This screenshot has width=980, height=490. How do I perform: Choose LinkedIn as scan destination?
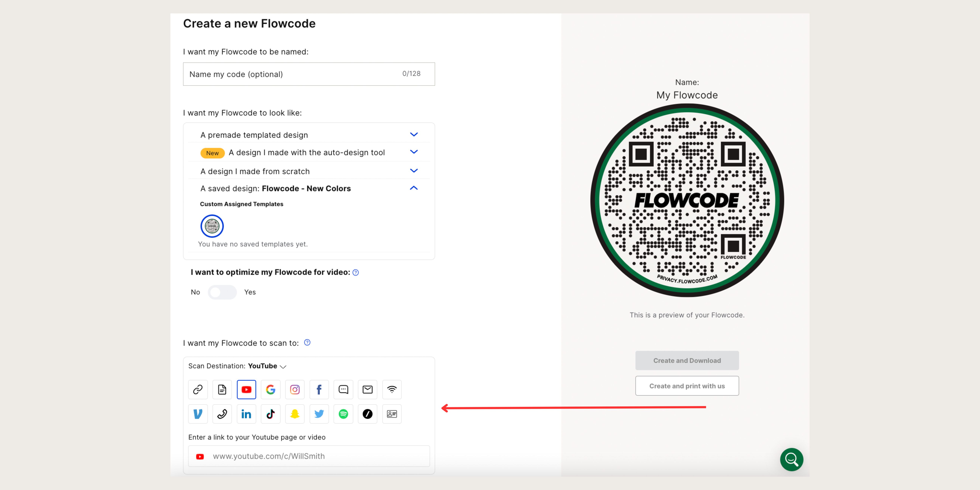pos(247,414)
